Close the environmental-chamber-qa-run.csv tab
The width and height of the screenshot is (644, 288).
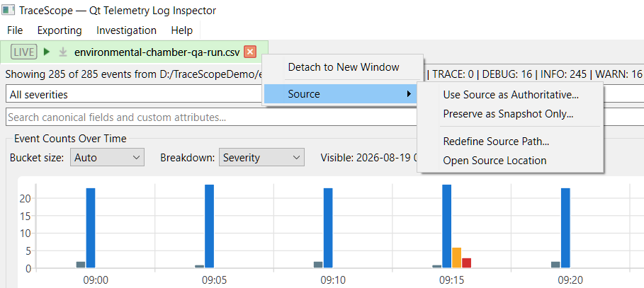point(250,52)
